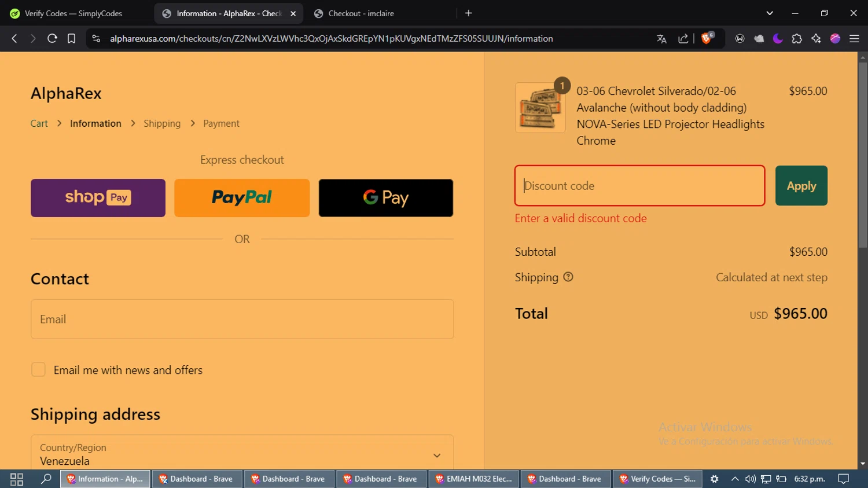
Task: Open the Brave wallet icon
Action: coord(740,39)
